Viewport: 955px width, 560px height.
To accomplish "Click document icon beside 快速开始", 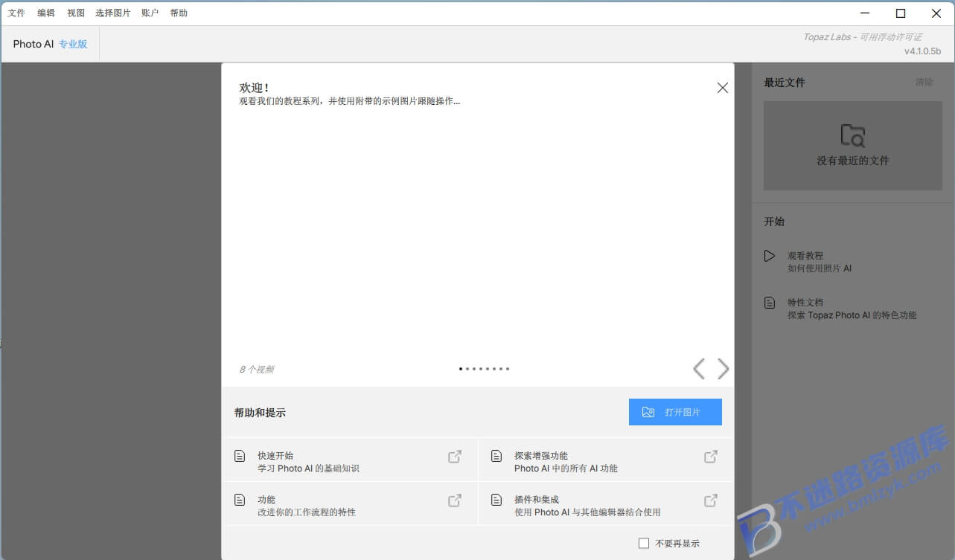I will [x=240, y=456].
